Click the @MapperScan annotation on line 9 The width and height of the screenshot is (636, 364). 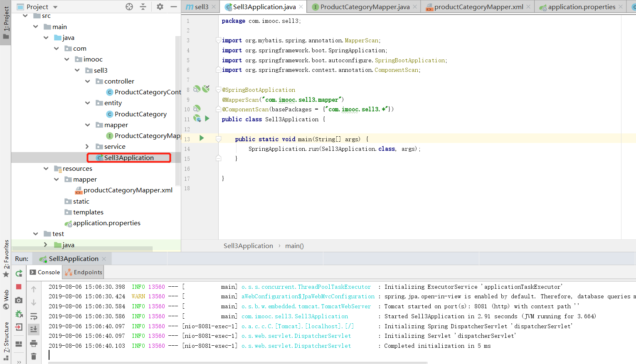pyautogui.click(x=240, y=100)
